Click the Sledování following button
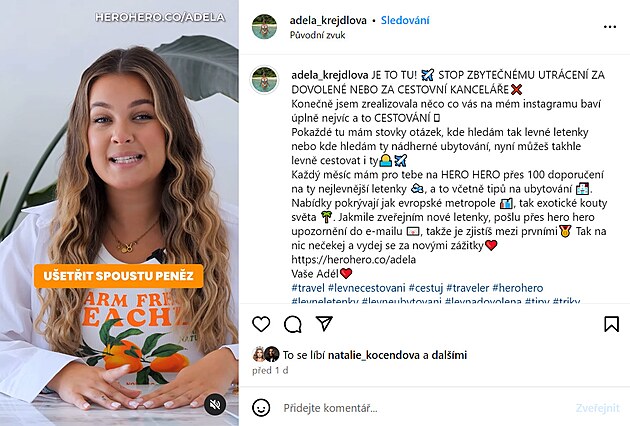Image resolution: width=630 pixels, height=426 pixels. pos(405,20)
